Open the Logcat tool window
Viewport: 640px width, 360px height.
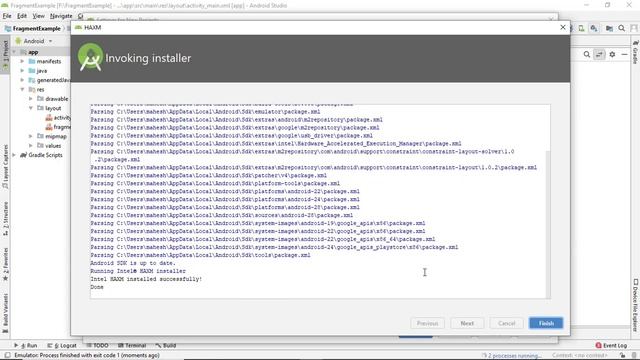click(62, 345)
